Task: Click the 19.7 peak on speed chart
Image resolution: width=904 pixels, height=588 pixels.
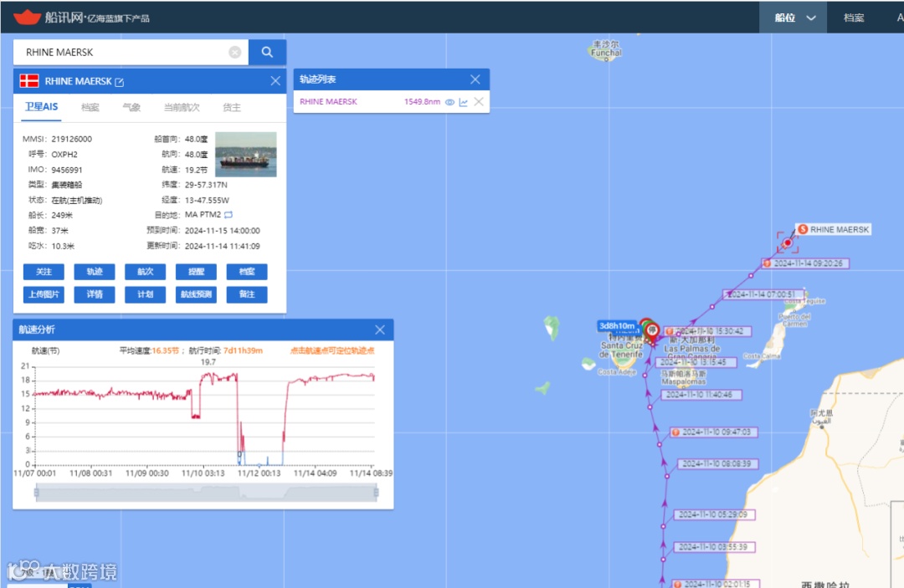Action: (x=208, y=362)
